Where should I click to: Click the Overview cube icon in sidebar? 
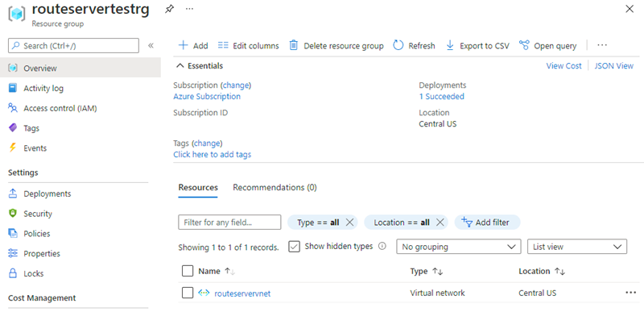(x=13, y=69)
